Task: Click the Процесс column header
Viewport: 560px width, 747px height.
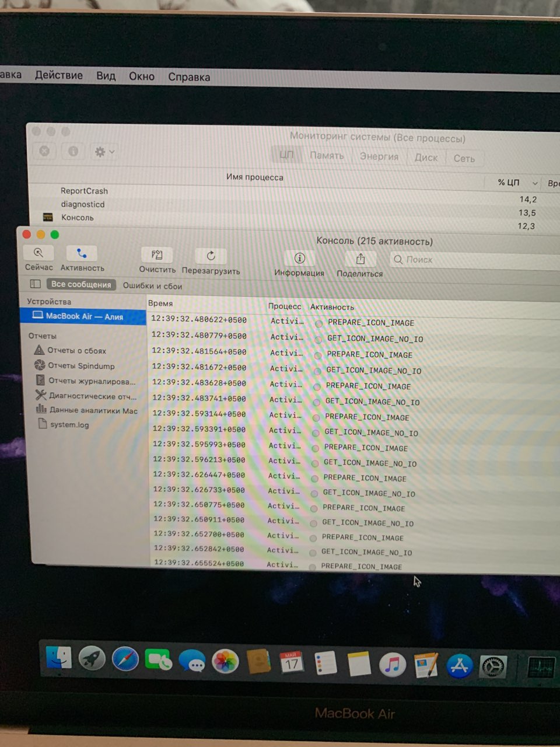Action: click(x=285, y=306)
